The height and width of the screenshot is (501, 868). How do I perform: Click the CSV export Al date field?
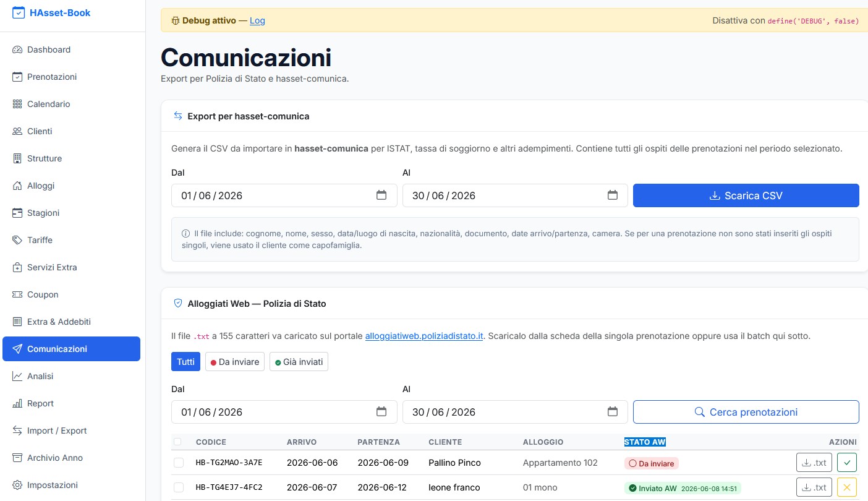[515, 195]
